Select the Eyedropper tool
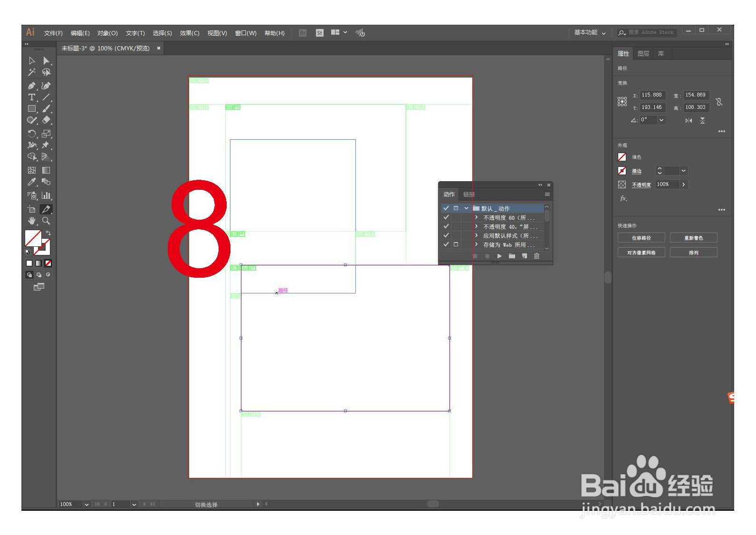This screenshot has height=535, width=756. [32, 182]
